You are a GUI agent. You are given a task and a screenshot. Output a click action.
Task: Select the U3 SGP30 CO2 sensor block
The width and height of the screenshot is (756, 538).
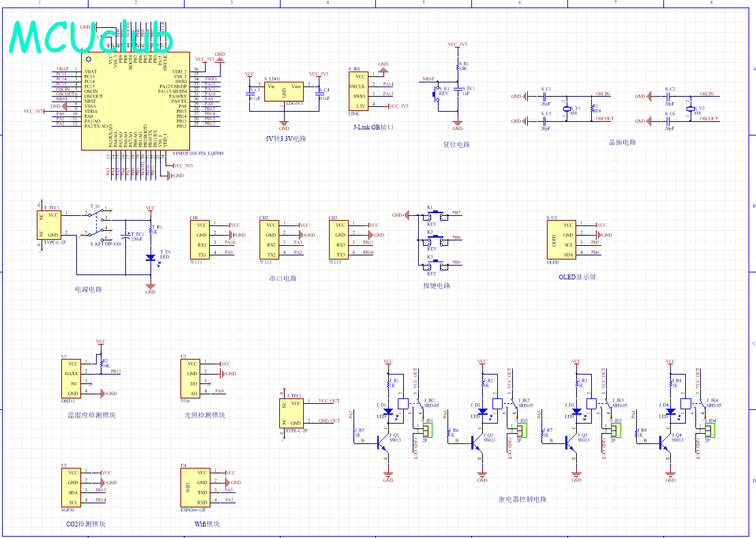pos(71,488)
